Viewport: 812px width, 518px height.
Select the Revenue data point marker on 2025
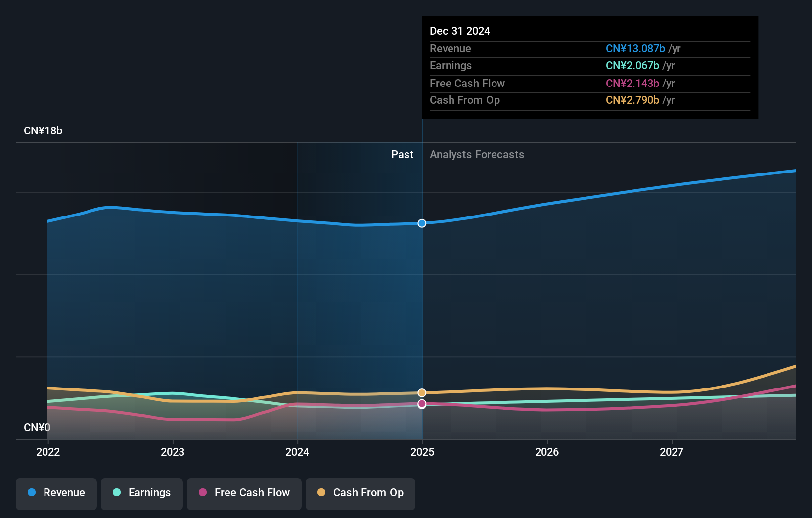[422, 223]
